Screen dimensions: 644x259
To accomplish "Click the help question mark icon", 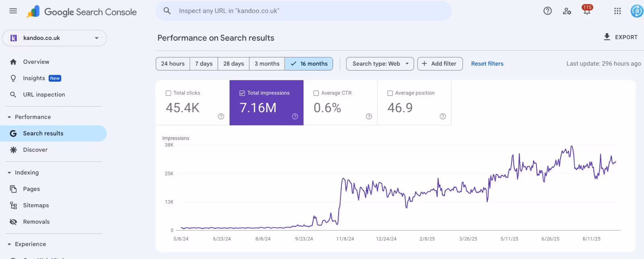I will pyautogui.click(x=547, y=11).
